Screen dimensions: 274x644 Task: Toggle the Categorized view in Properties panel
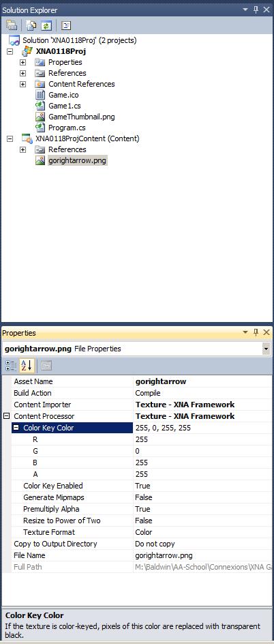11,365
